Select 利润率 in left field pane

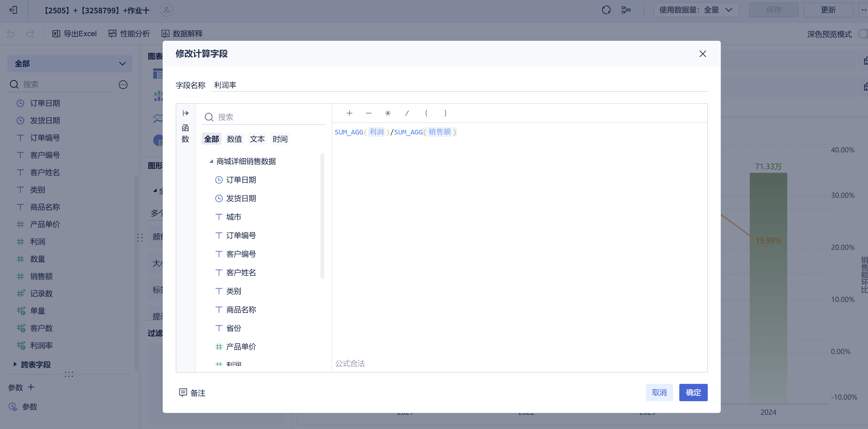coord(41,346)
